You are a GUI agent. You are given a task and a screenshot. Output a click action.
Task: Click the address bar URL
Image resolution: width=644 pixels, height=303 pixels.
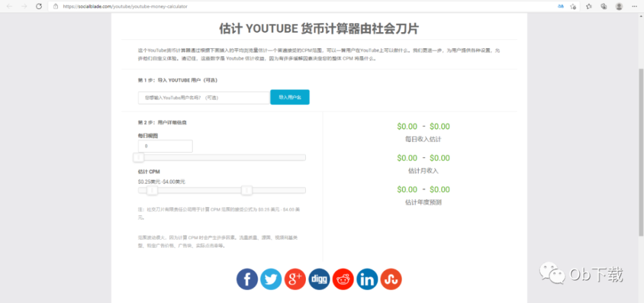click(125, 6)
